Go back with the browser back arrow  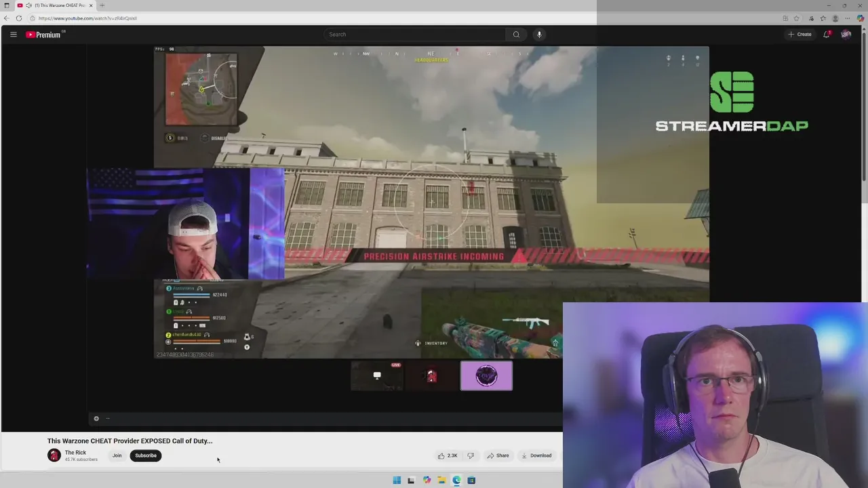[7, 18]
